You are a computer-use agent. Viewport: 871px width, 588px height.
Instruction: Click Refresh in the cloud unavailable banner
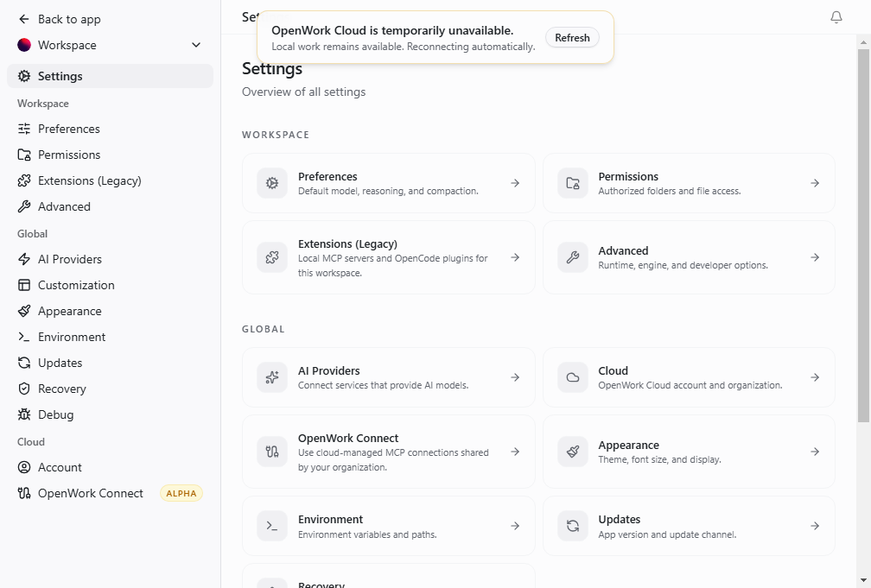(x=572, y=38)
